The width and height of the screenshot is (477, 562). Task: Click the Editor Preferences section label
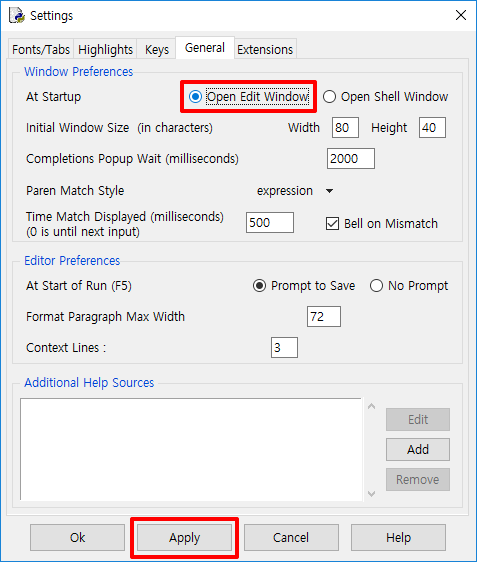(x=72, y=260)
